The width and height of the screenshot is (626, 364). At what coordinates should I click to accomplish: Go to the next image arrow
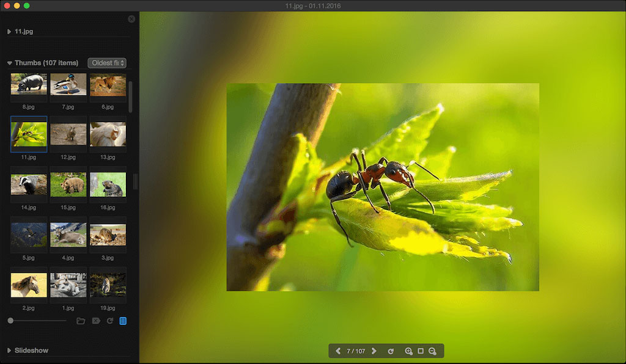point(374,351)
